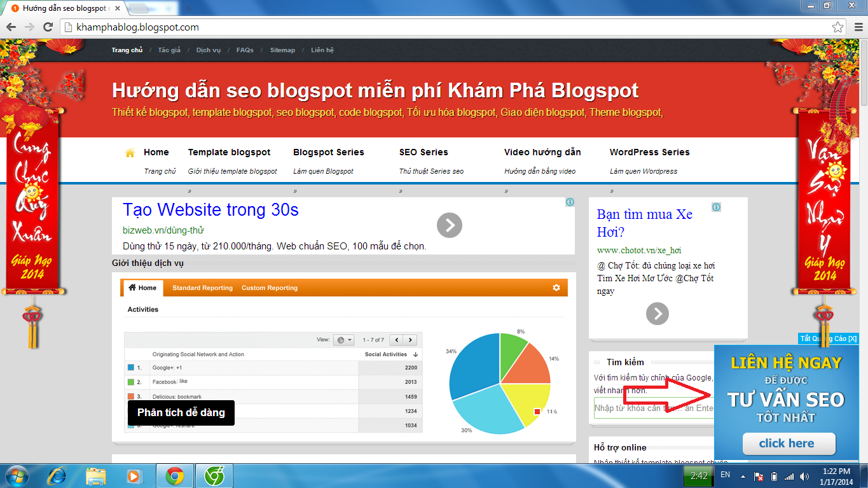Close ad via Tắt Quảng Cáo [X]

click(828, 338)
